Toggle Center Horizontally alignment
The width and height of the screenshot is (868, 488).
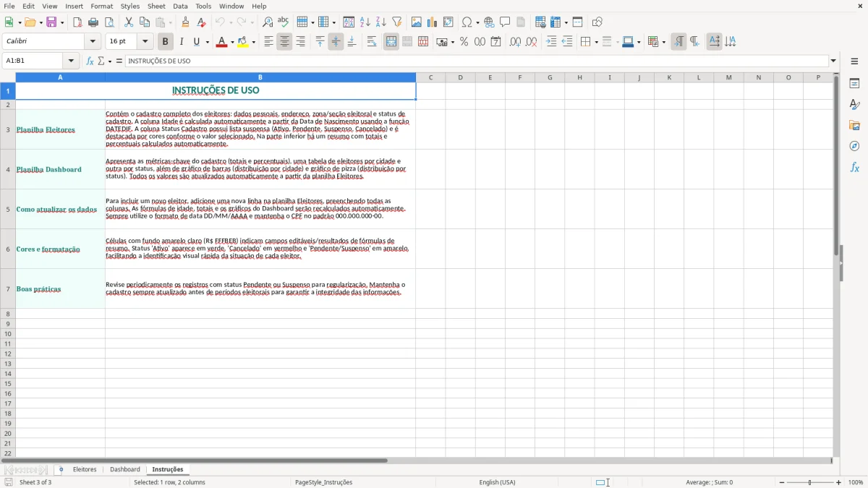(x=284, y=42)
